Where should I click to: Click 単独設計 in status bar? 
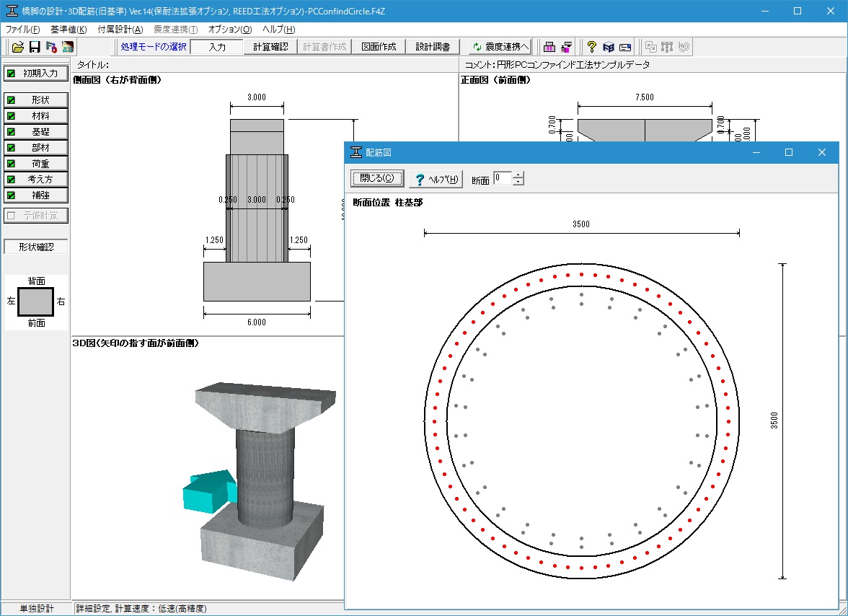[37, 609]
